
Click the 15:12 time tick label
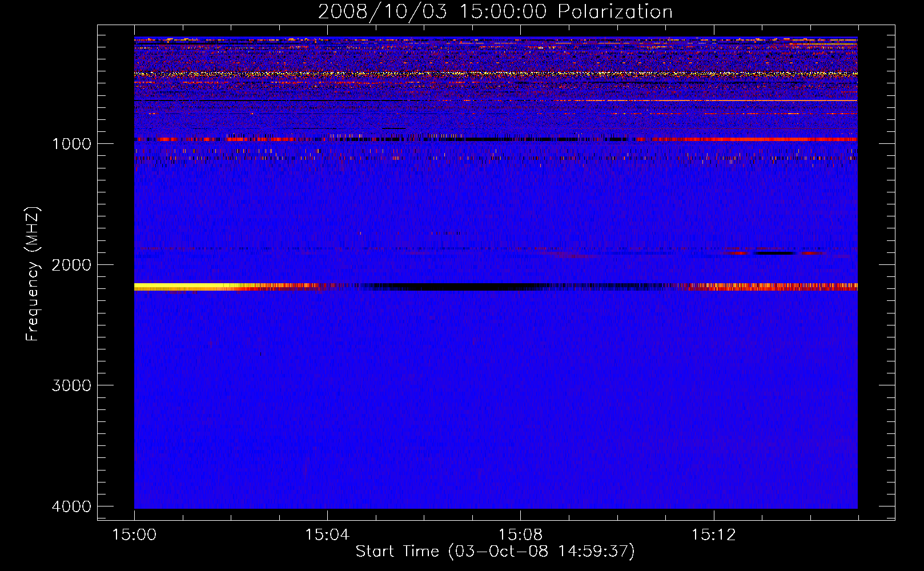pyautogui.click(x=713, y=535)
